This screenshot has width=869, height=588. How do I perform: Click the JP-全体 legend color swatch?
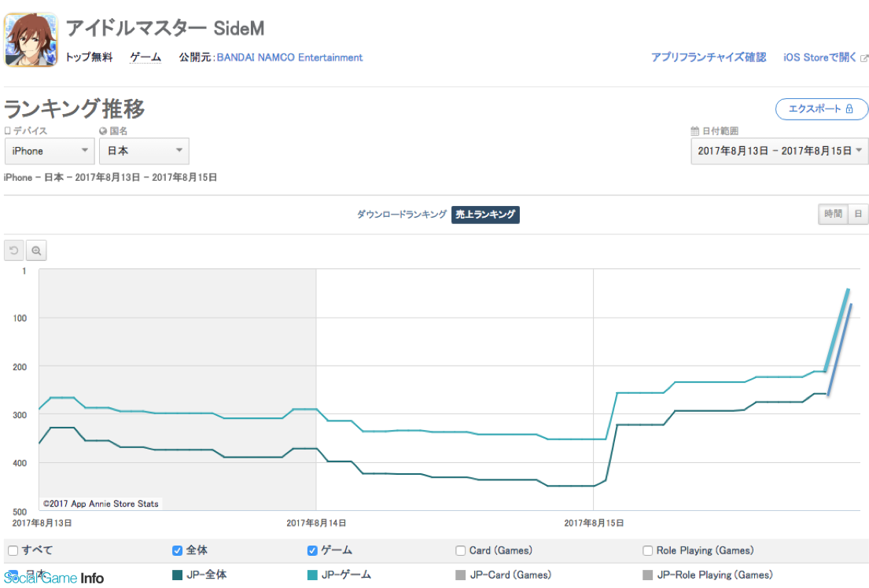click(x=178, y=575)
